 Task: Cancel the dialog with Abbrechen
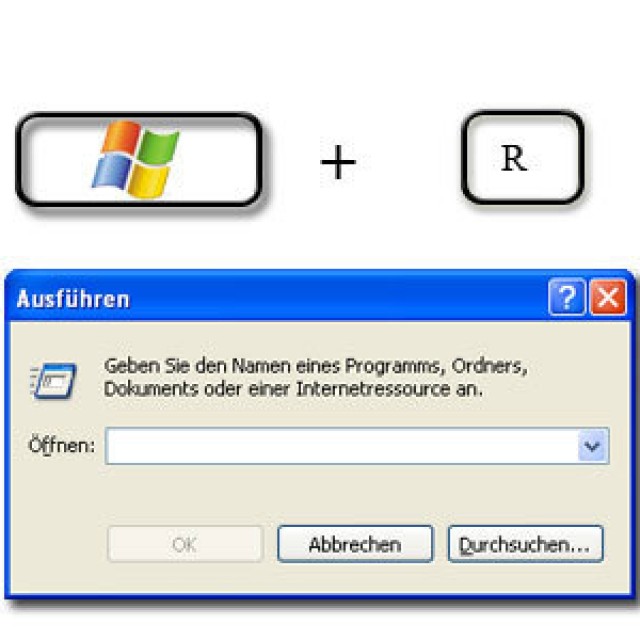coord(355,544)
